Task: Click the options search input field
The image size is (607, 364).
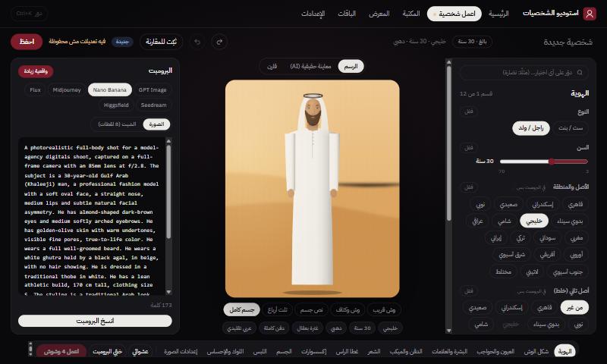Action: [x=524, y=72]
